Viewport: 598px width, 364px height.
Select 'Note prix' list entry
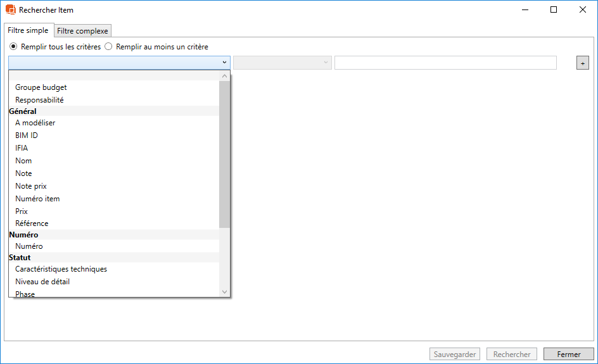pos(31,186)
